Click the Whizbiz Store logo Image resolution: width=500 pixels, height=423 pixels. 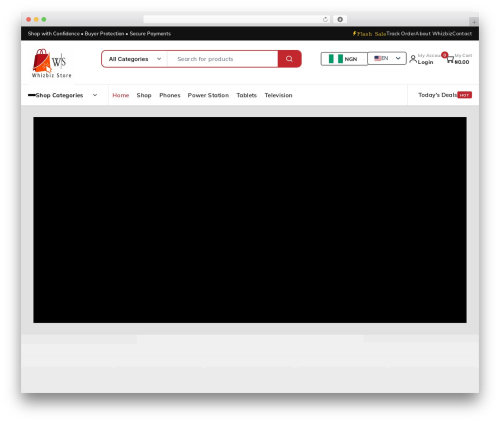[x=52, y=63]
